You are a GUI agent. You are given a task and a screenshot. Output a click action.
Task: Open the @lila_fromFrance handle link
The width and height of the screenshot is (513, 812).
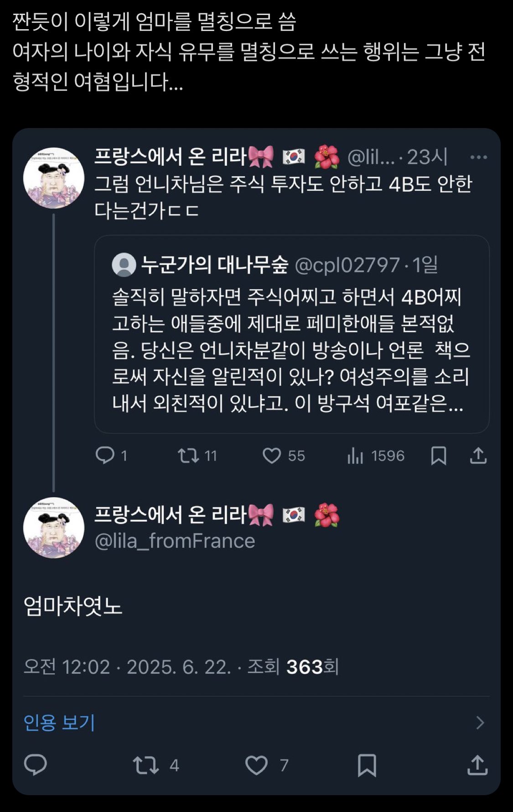point(175,541)
